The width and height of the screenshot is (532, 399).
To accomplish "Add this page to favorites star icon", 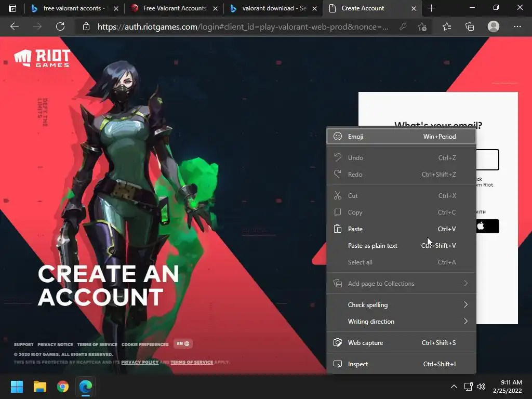I will pos(422,27).
